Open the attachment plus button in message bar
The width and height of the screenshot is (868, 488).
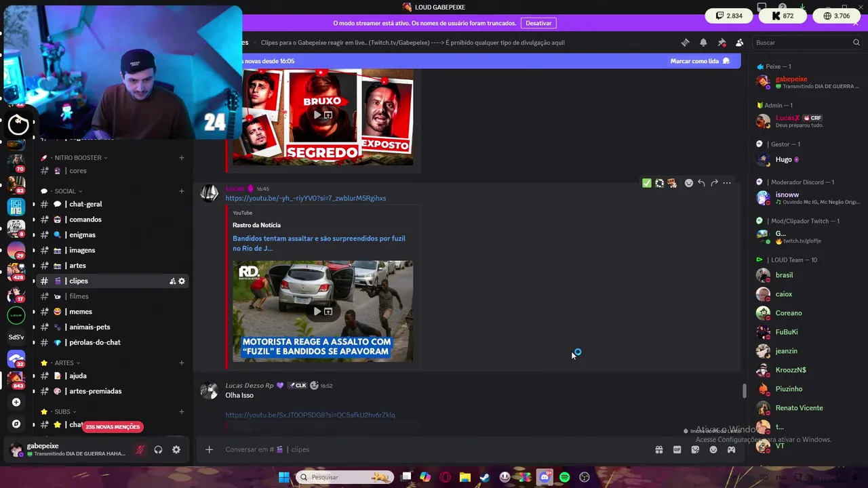click(x=209, y=449)
